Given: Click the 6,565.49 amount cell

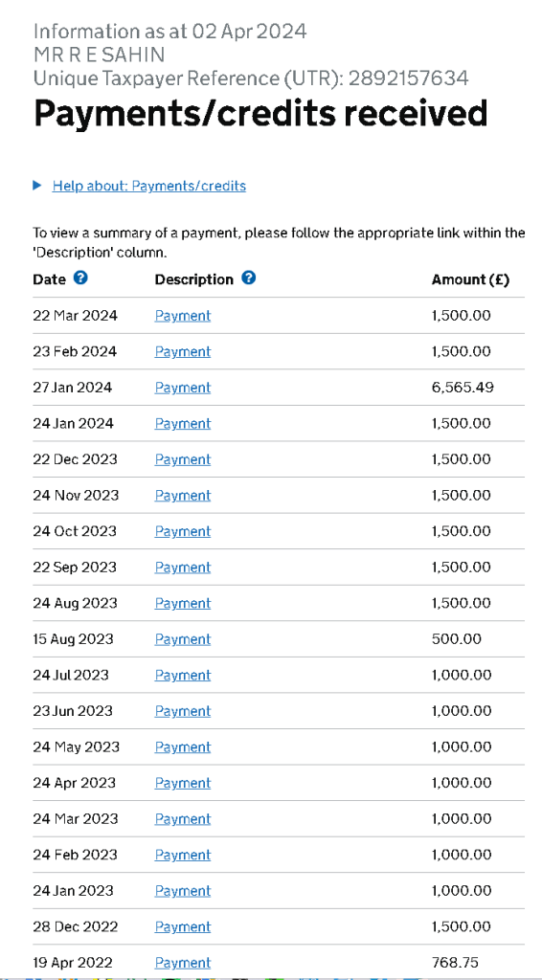Looking at the screenshot, I should (x=463, y=388).
